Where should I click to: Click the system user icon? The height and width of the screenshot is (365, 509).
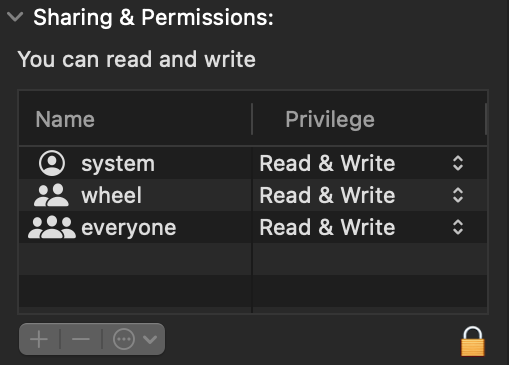click(52, 163)
